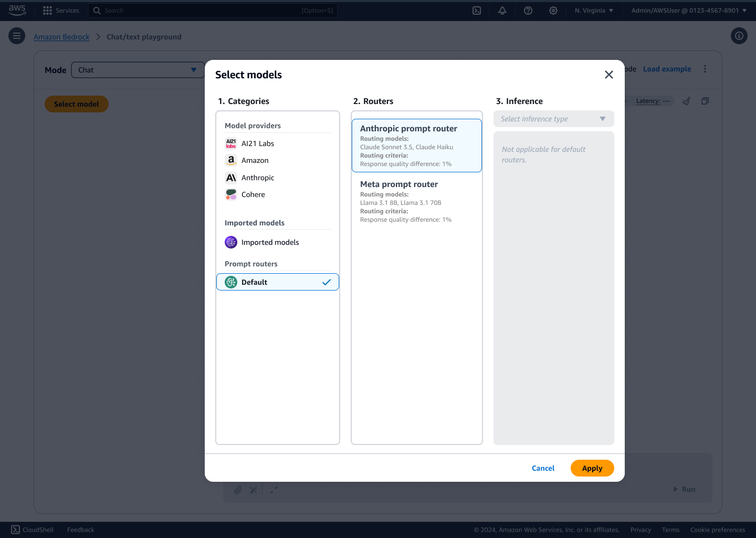Open the help question mark icon
Viewport: 756px width, 538px height.
(x=528, y=11)
